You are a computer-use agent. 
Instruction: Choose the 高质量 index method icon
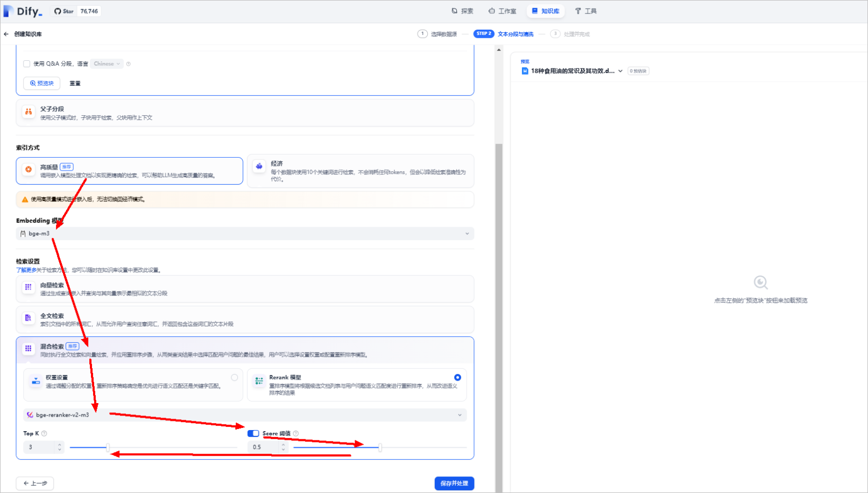click(29, 170)
